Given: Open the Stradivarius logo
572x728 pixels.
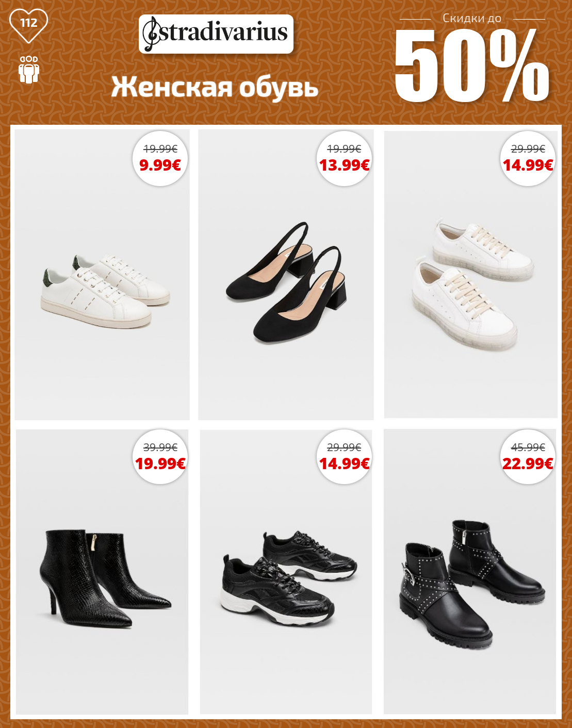Looking at the screenshot, I should (x=216, y=34).
